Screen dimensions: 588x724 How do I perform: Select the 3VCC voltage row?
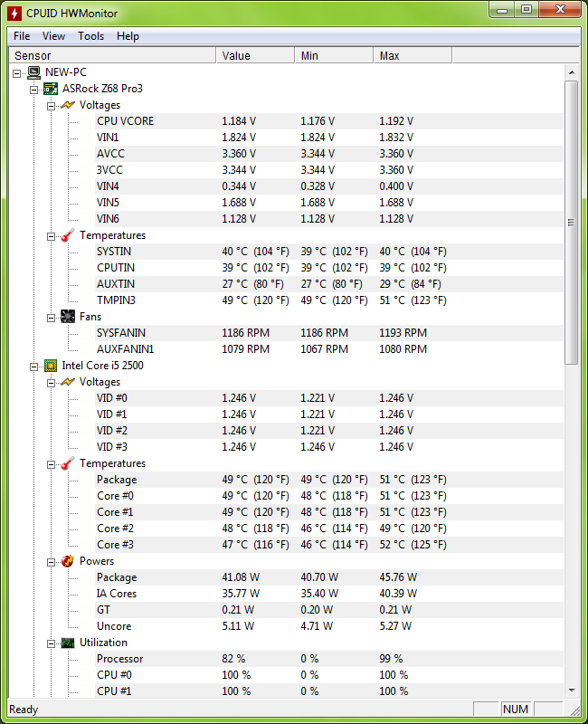point(329,170)
